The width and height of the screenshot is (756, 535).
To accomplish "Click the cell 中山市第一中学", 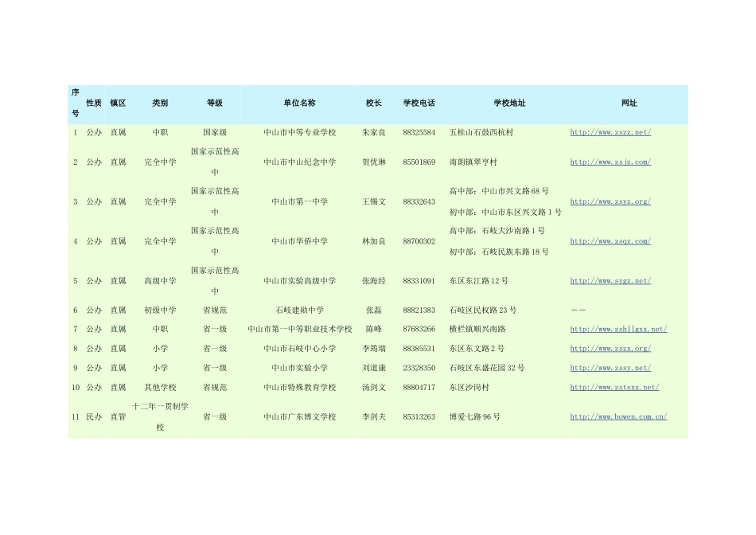I will point(299,201).
